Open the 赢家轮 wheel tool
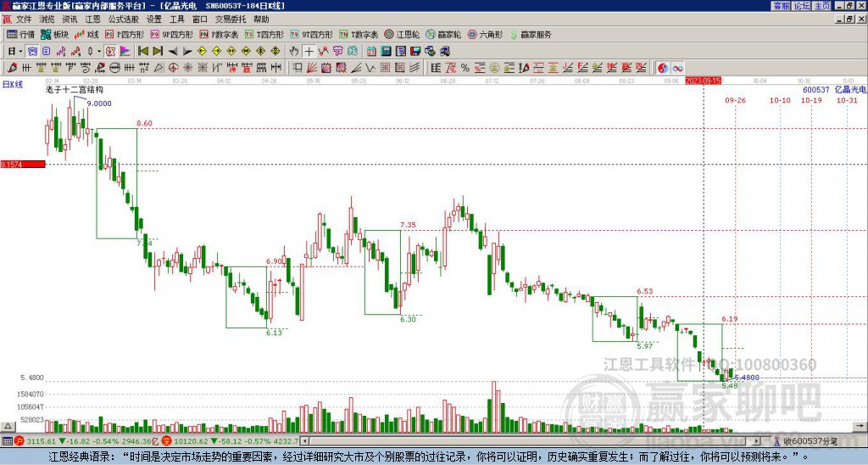The height and width of the screenshot is (465, 868). click(443, 34)
